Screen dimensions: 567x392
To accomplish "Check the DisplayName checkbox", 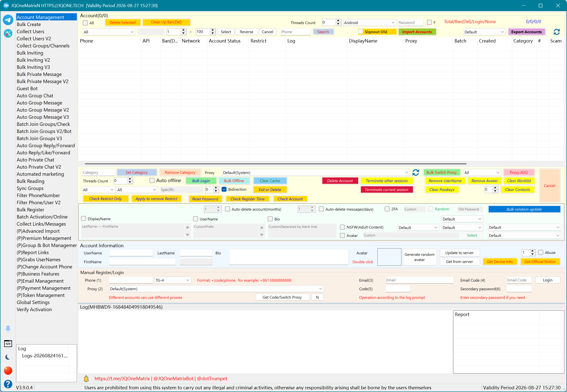I will [x=84, y=219].
